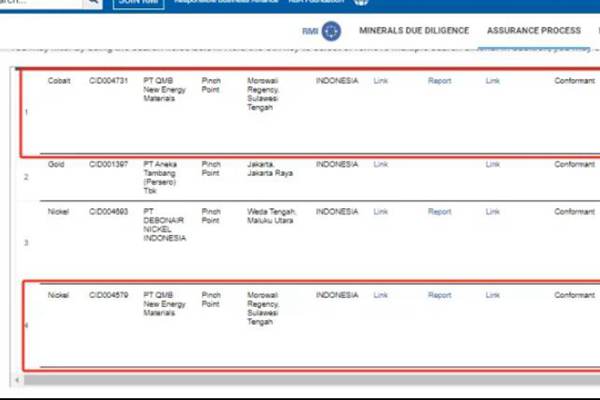Open the first Link in the Cobalt row

point(380,80)
